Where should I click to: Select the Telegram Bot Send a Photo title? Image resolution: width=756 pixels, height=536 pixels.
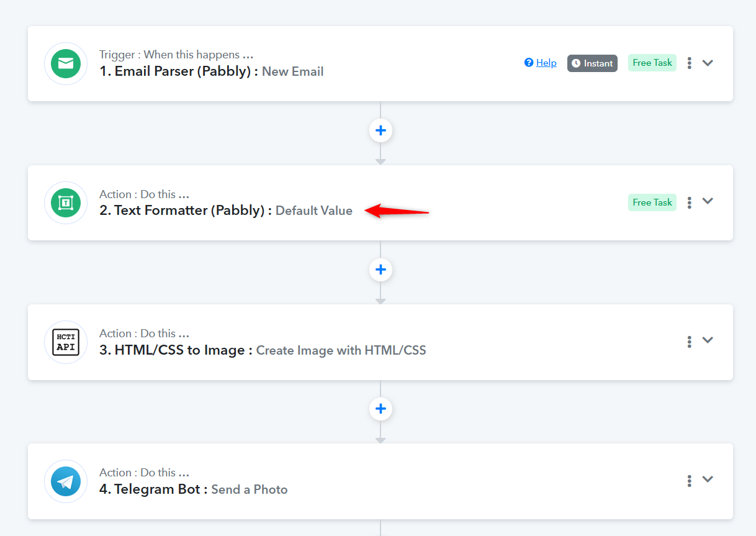point(193,489)
